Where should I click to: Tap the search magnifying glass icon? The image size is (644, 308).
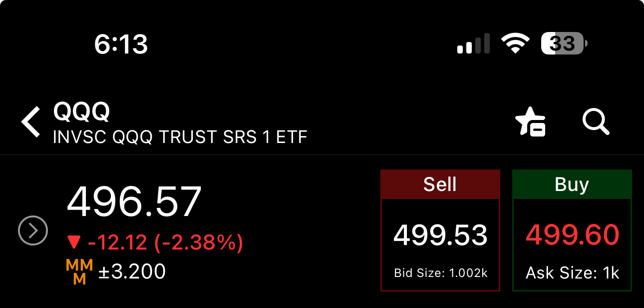point(596,121)
